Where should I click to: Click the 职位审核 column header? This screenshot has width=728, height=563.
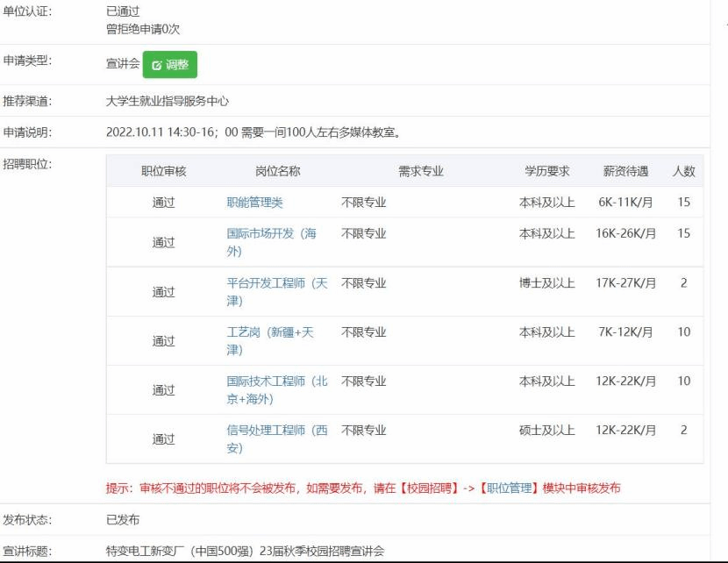(164, 171)
